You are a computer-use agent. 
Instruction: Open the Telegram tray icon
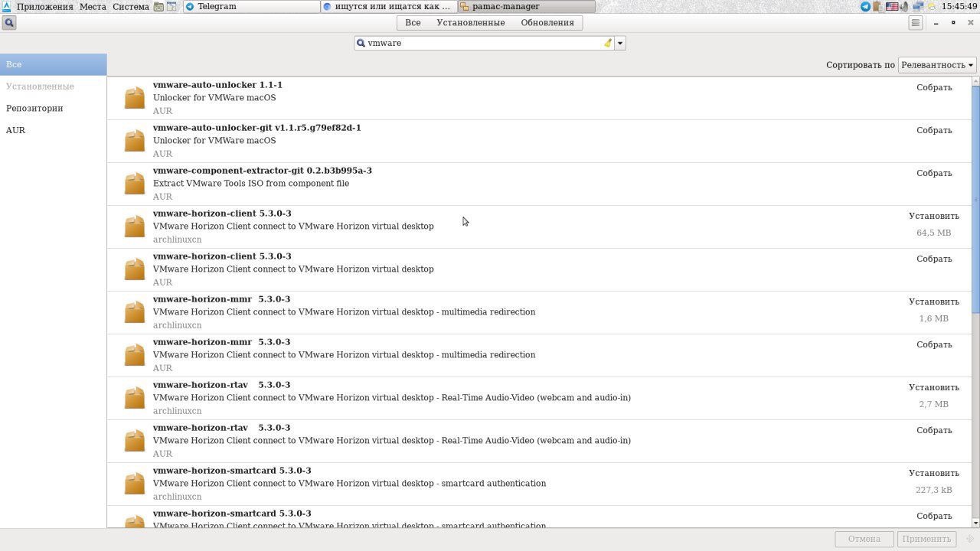coord(865,6)
